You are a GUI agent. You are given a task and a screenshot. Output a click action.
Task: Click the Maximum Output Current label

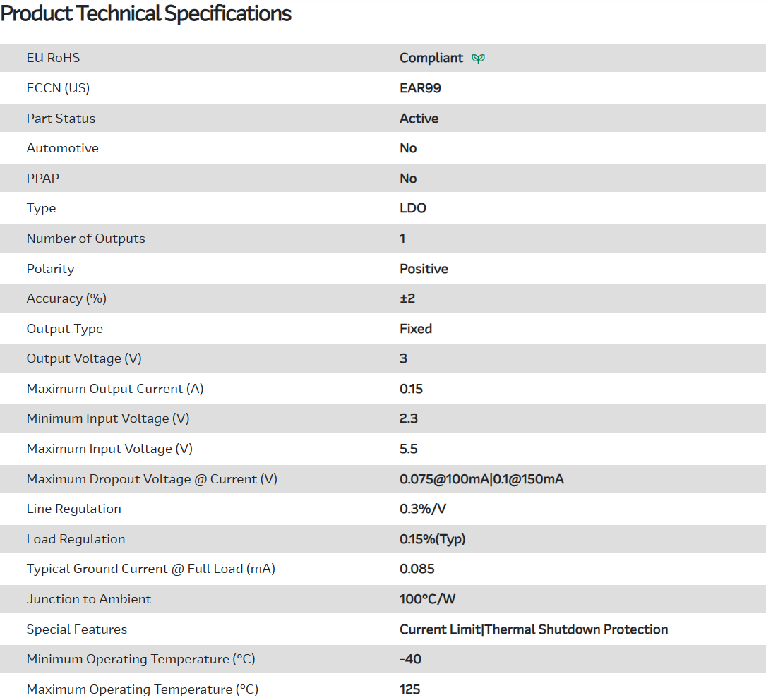tap(115, 389)
